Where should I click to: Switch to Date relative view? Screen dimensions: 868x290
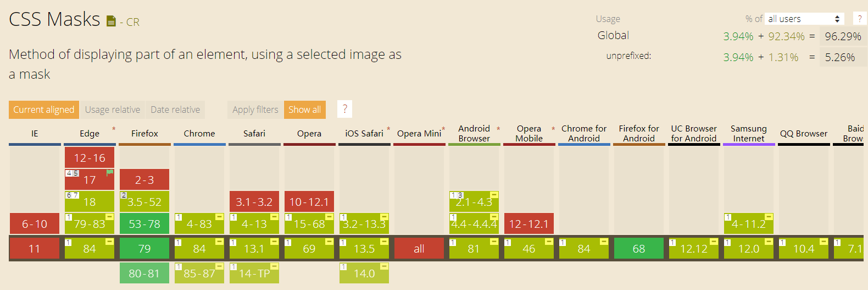coord(175,110)
